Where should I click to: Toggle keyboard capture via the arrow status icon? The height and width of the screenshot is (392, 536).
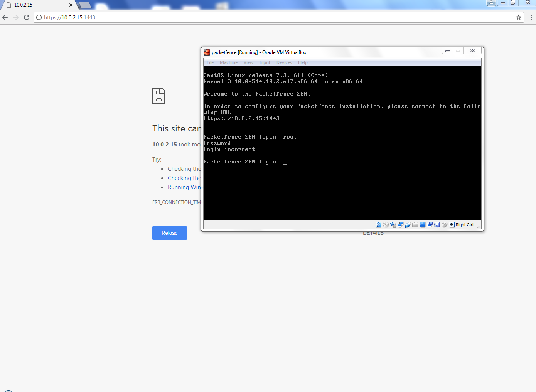[451, 224]
